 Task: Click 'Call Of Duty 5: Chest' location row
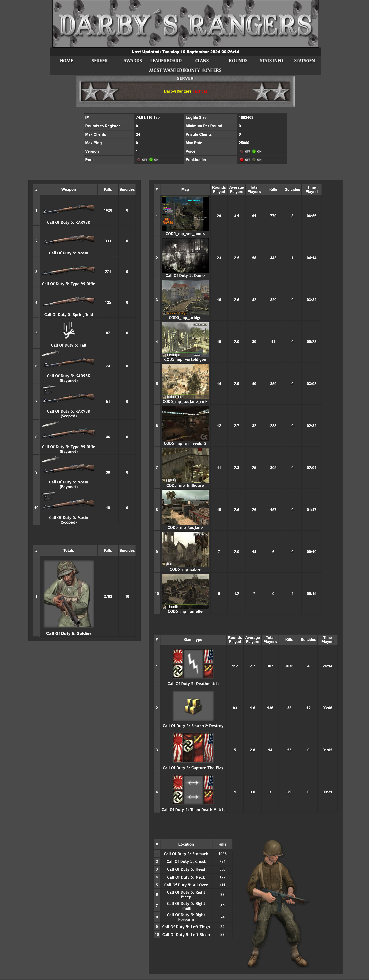[193, 862]
